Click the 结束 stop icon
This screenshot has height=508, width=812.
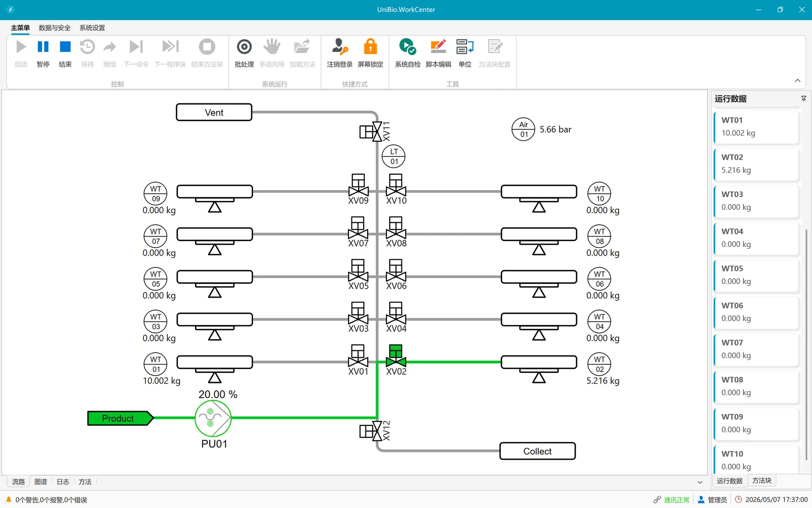click(65, 47)
